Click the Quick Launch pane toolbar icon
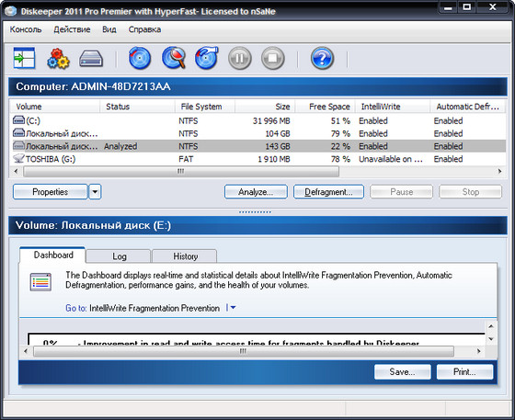The width and height of the screenshot is (515, 420). (x=24, y=59)
